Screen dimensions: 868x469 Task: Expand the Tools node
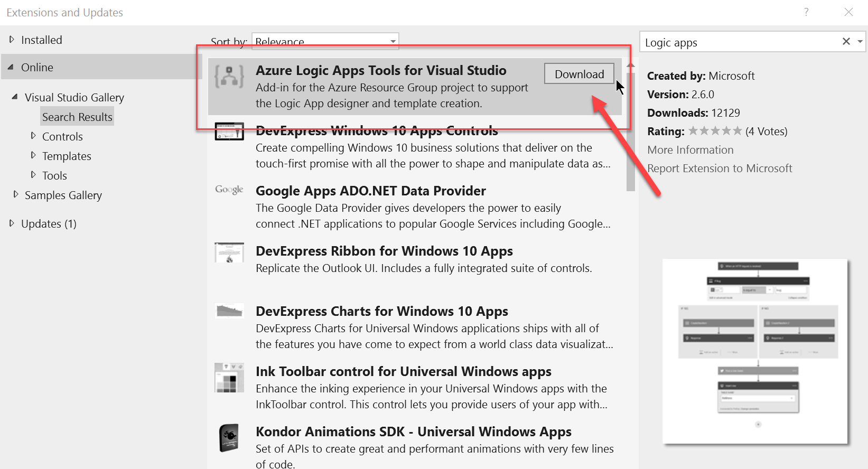coord(33,175)
